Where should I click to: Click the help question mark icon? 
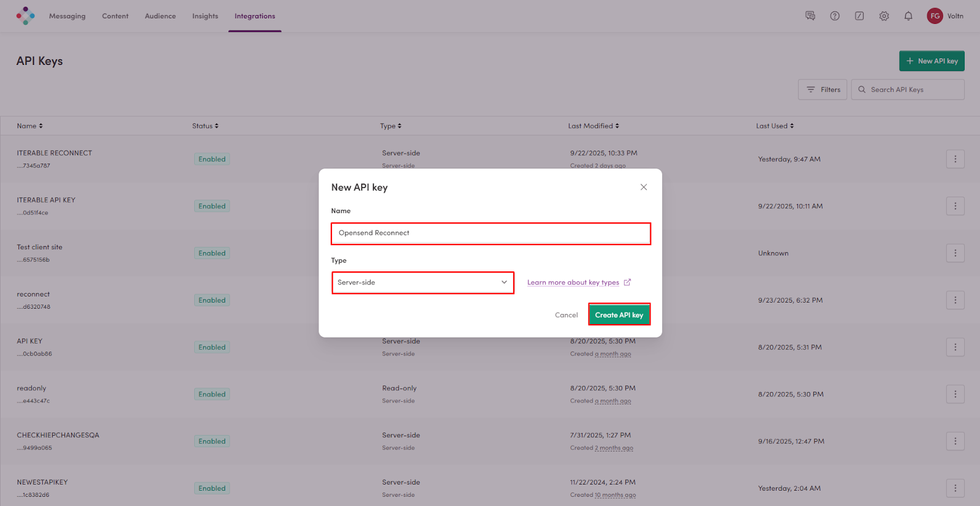[x=835, y=16]
